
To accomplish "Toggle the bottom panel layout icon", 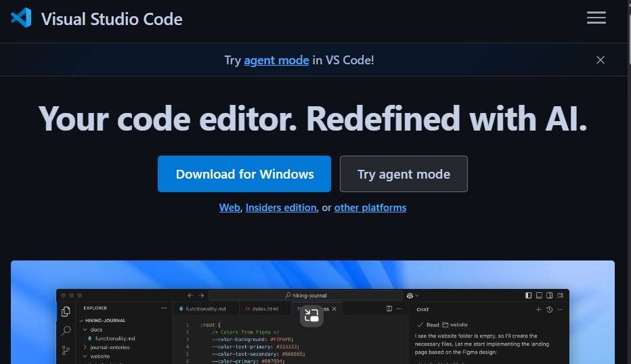I will click(539, 295).
